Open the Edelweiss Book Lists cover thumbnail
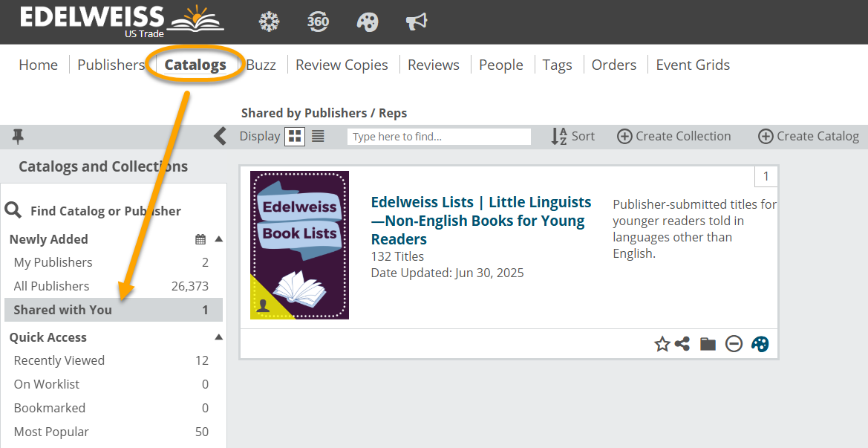This screenshot has width=868, height=448. tap(299, 244)
